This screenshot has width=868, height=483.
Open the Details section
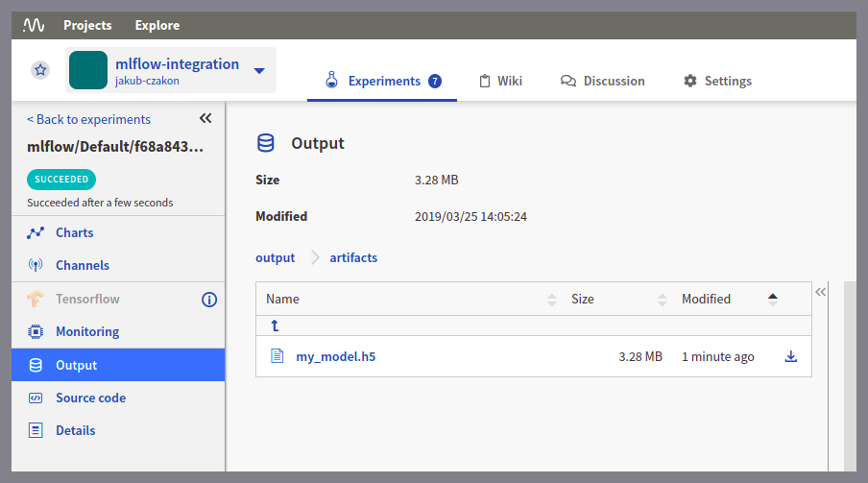(x=75, y=430)
